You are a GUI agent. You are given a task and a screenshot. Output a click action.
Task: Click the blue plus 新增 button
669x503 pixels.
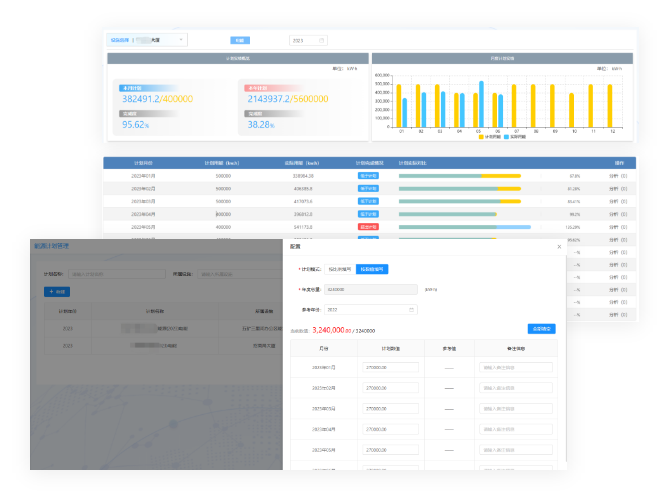click(x=56, y=292)
